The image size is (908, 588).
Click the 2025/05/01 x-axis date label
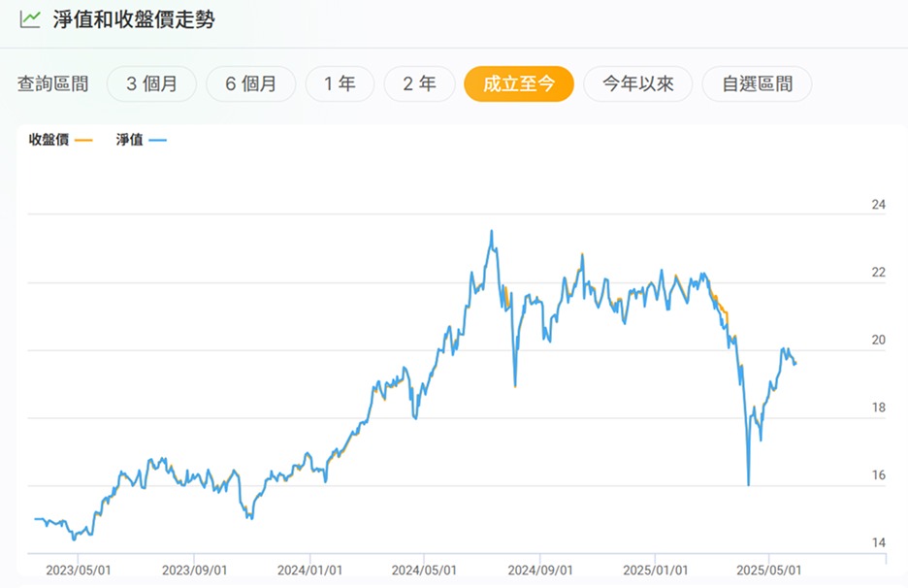click(x=769, y=570)
